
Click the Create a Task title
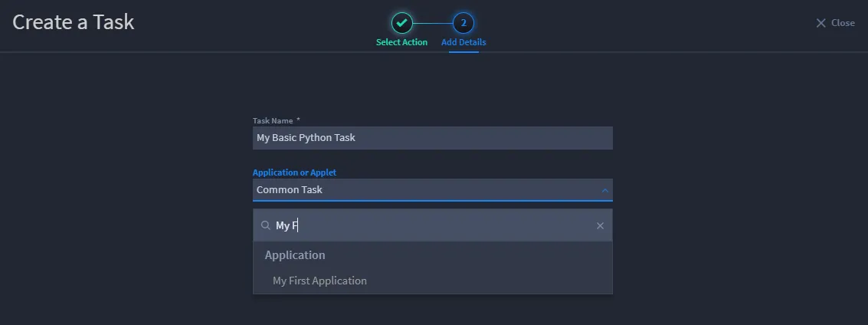tap(73, 22)
